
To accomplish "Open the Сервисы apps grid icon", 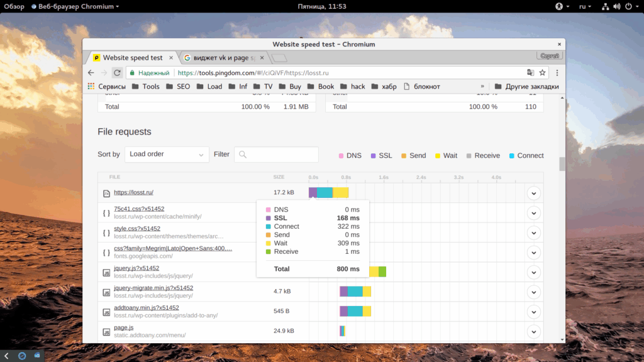I will pyautogui.click(x=91, y=86).
